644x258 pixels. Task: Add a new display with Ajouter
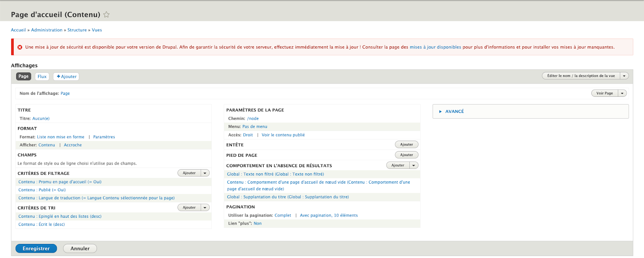click(66, 76)
